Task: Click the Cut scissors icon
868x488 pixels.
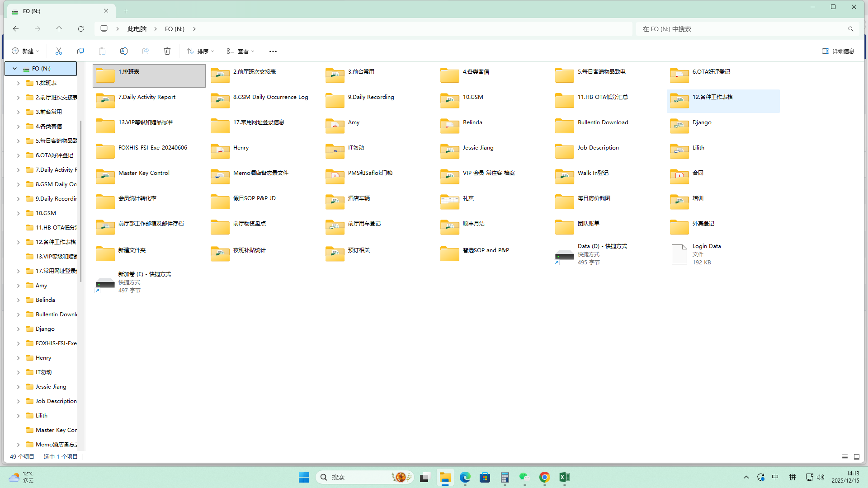Action: point(59,51)
